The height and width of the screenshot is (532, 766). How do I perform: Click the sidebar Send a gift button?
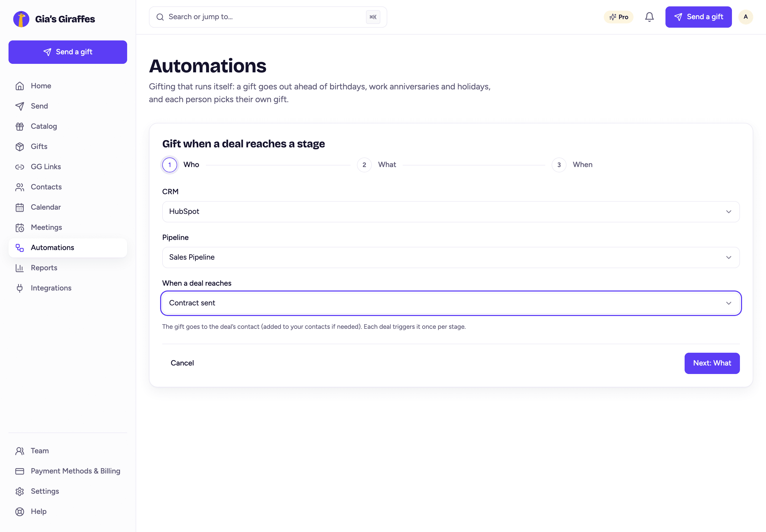click(68, 52)
